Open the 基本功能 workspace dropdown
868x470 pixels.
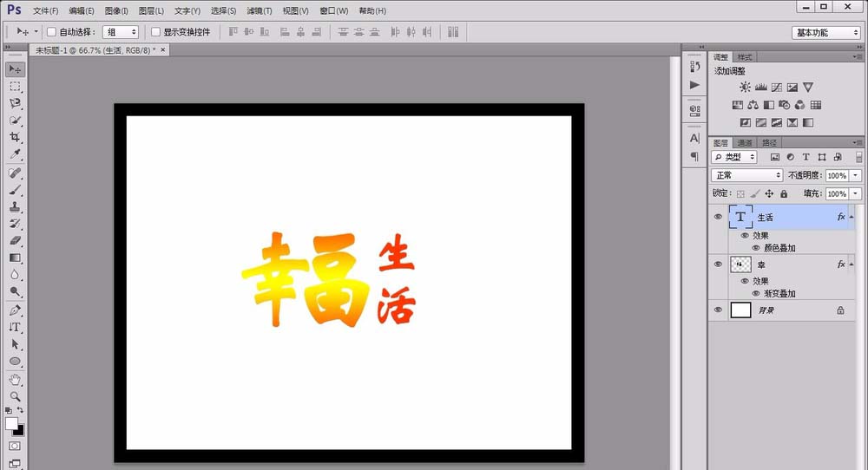[x=826, y=33]
